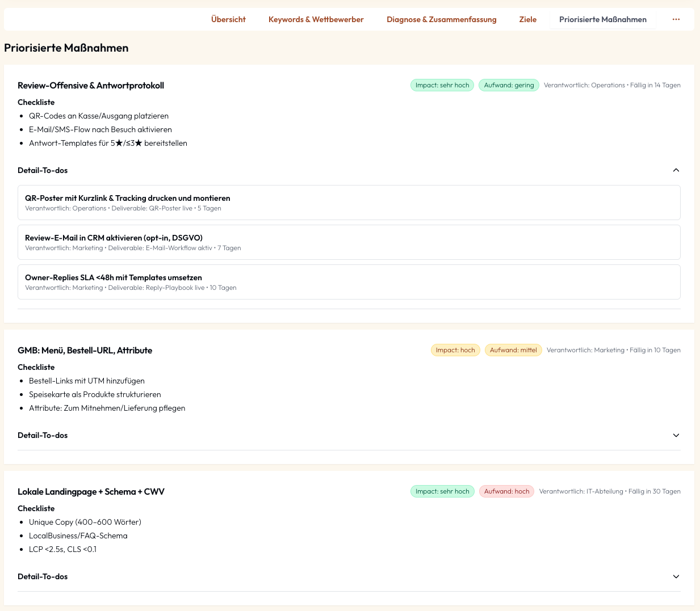Click checklist item QR-Codes an Kasse platzieren
Screen dimensions: 700x611
point(99,116)
